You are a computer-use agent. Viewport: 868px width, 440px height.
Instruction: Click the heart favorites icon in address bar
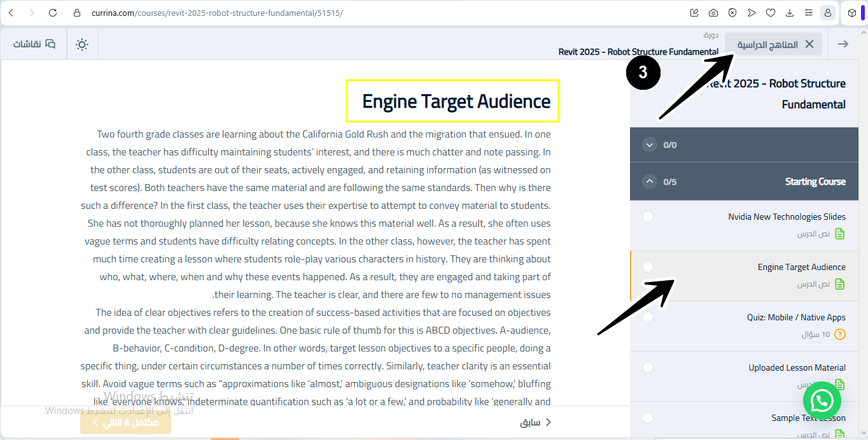(771, 13)
